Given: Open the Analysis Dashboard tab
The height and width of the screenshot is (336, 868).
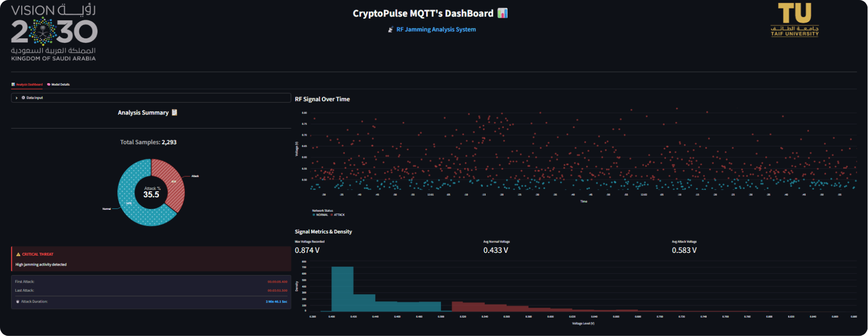Looking at the screenshot, I should 27,85.
